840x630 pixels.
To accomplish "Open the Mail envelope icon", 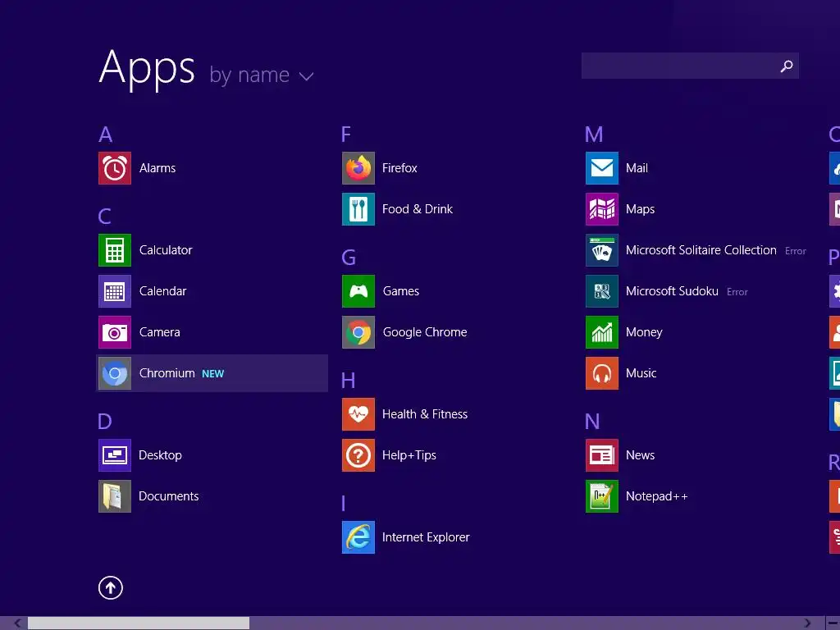I will coord(602,168).
